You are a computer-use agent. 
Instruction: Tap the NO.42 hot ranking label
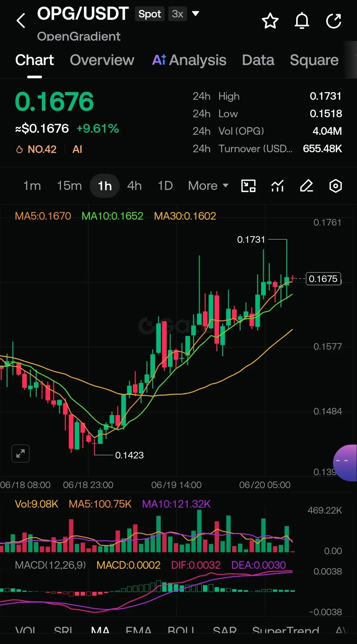[36, 149]
